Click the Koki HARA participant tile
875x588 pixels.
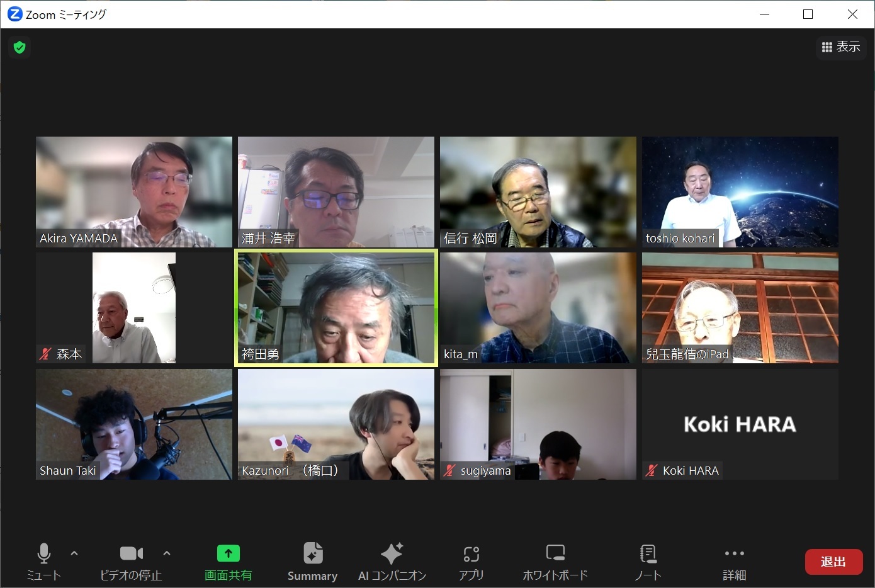(740, 424)
